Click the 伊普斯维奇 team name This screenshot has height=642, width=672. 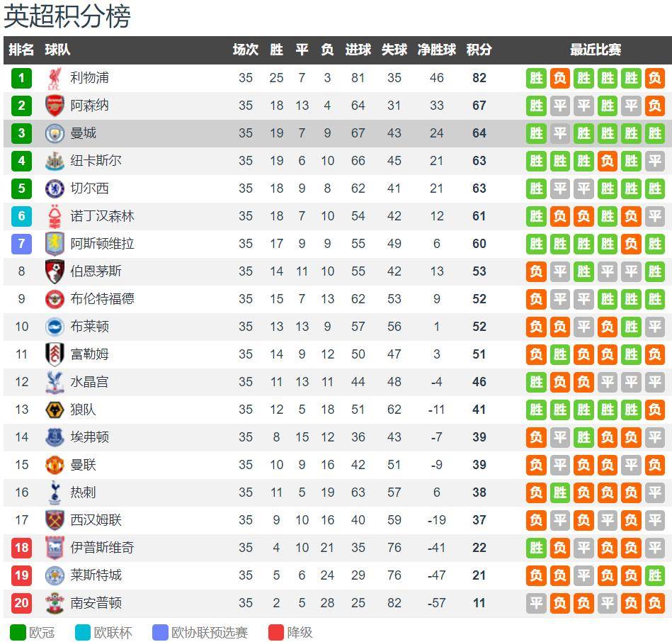(x=102, y=548)
